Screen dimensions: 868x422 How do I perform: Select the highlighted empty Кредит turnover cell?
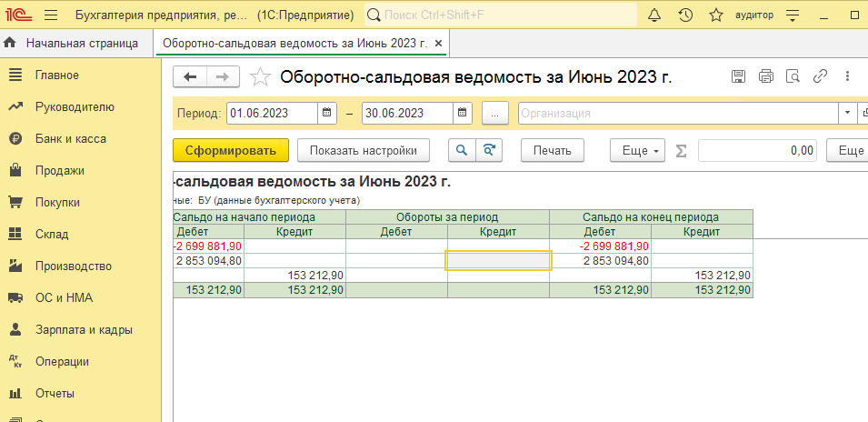click(x=498, y=260)
